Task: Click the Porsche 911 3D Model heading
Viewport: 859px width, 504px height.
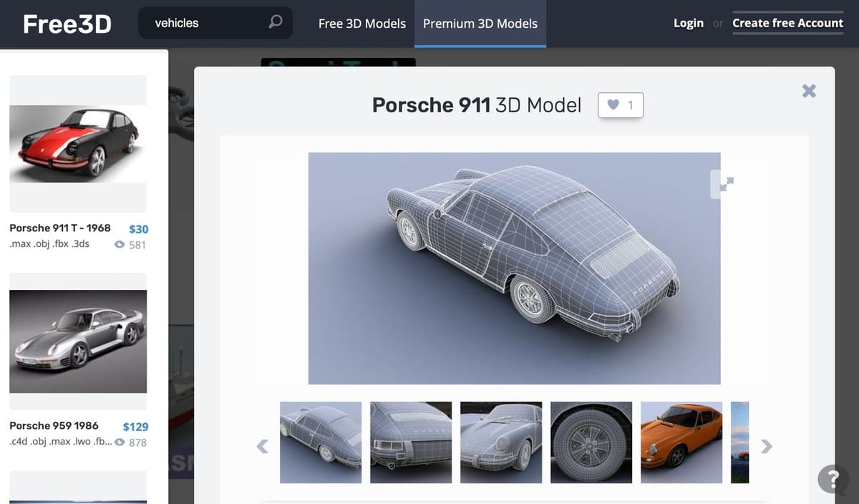Action: (477, 105)
